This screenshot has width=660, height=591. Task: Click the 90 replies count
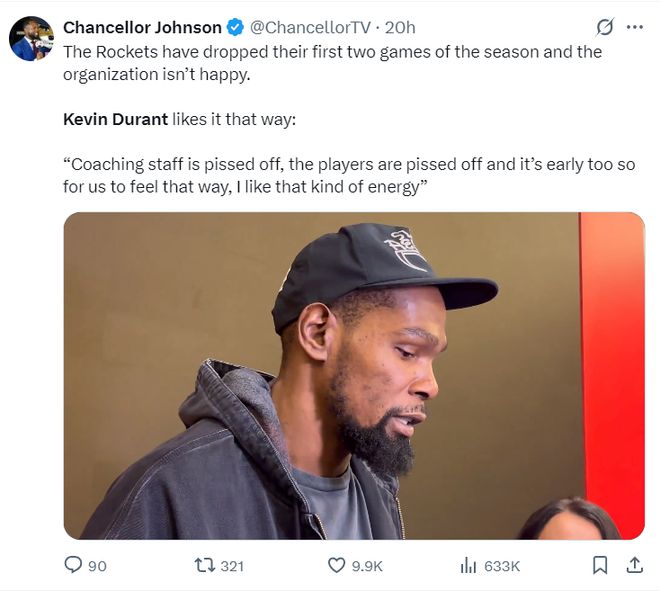tap(97, 566)
